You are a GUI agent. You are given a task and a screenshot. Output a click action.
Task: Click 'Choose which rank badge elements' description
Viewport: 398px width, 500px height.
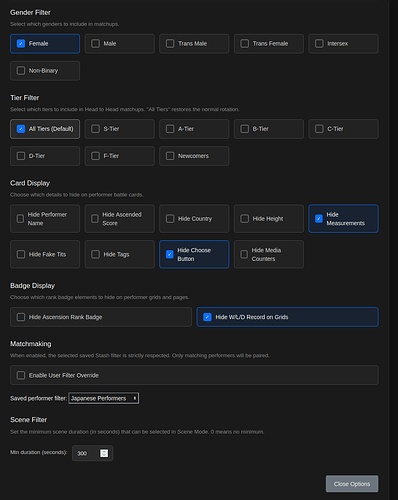point(100,297)
